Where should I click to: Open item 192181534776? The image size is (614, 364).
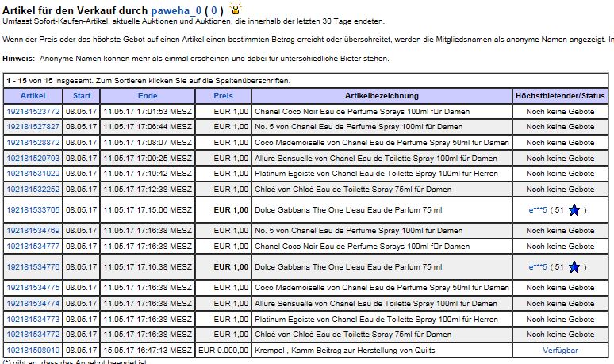(33, 267)
